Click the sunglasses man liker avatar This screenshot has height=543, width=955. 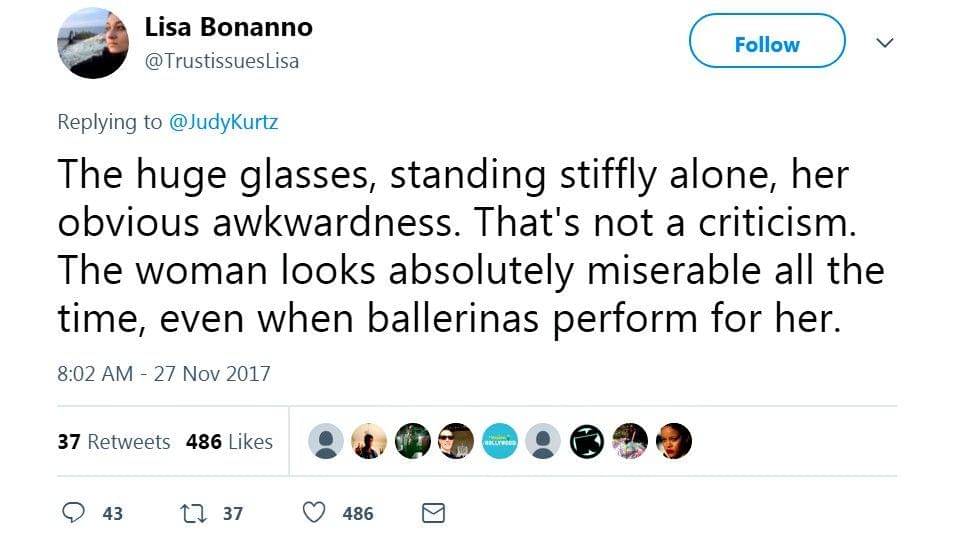coord(456,441)
